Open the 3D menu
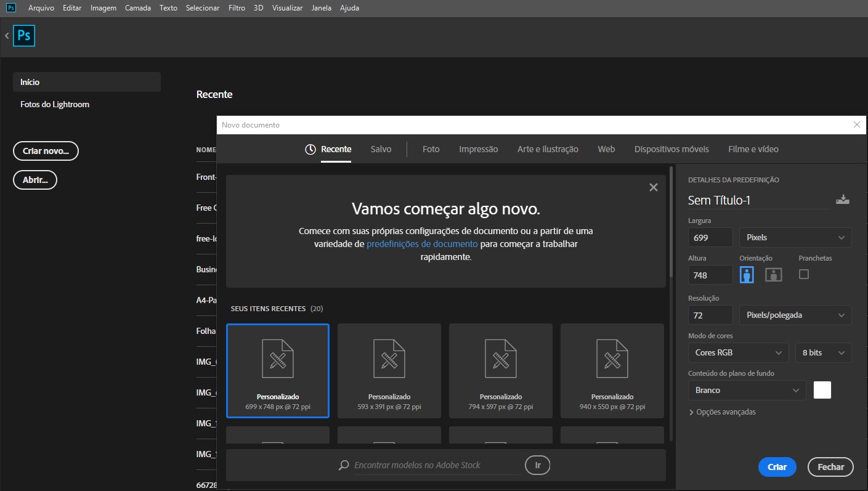The width and height of the screenshot is (868, 491). pos(259,8)
